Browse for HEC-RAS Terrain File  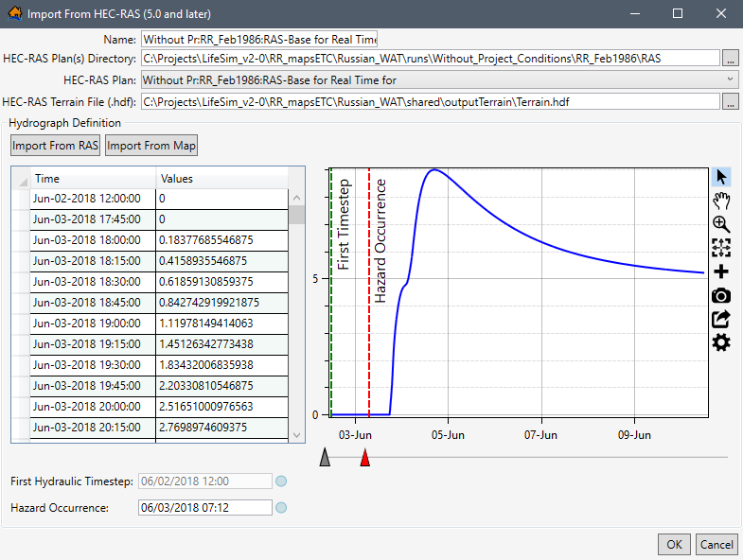(730, 102)
